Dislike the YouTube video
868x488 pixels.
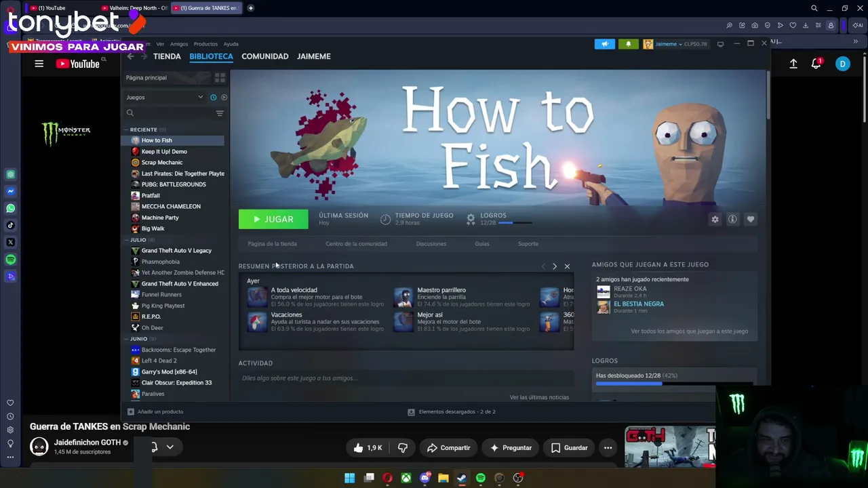click(x=403, y=447)
